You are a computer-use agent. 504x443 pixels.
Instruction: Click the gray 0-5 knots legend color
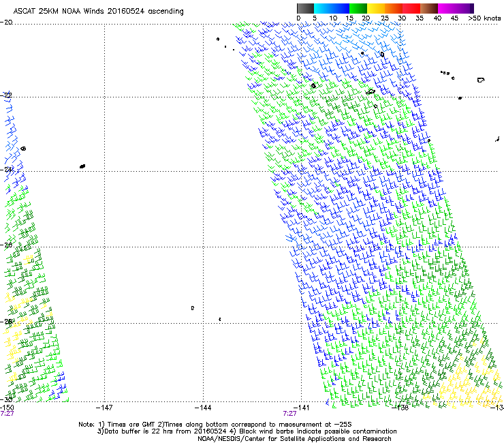(x=305, y=8)
